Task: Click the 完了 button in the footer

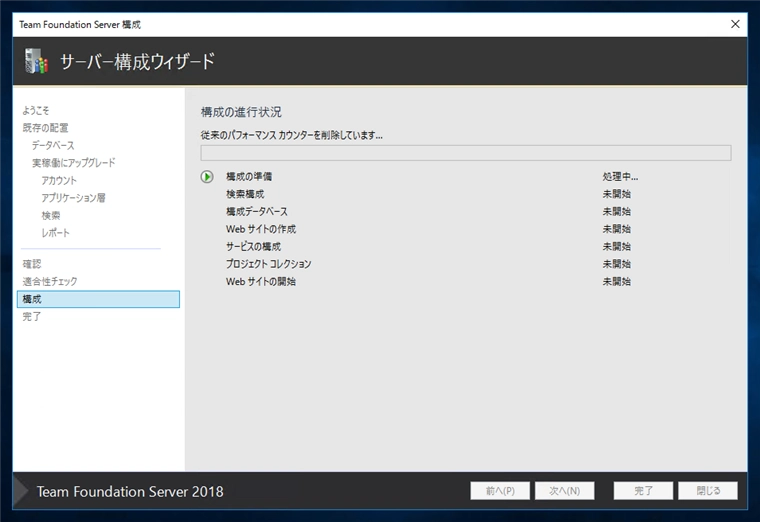Action: 643,491
